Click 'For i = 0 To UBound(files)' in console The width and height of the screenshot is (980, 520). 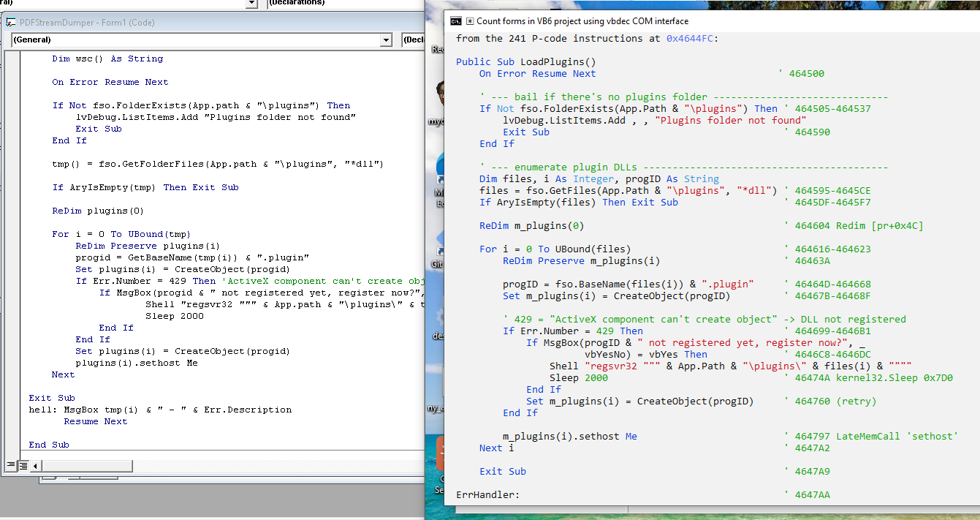click(555, 249)
